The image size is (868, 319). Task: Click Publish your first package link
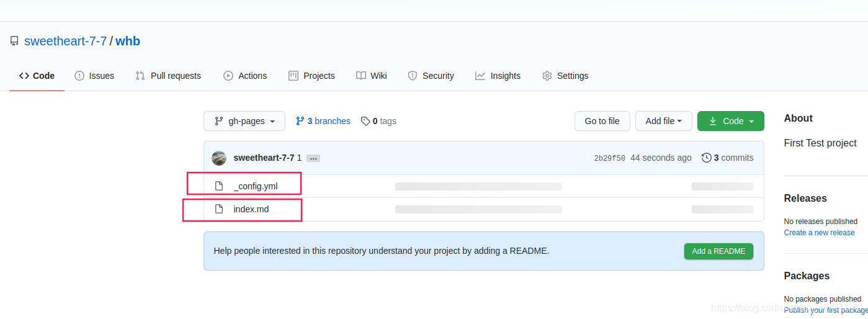point(826,310)
